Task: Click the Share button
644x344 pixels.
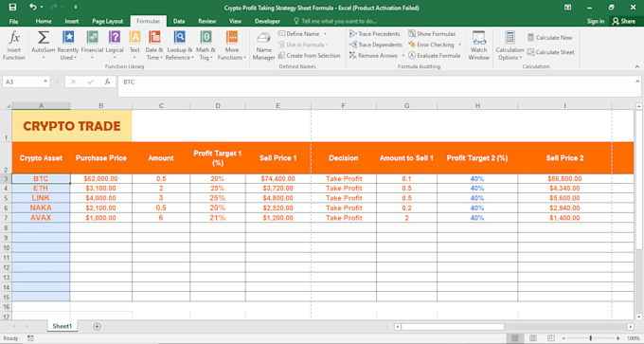Action: 624,22
